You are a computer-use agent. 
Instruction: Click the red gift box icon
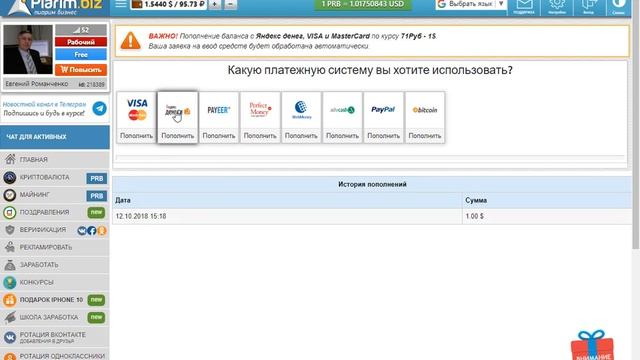point(592,345)
